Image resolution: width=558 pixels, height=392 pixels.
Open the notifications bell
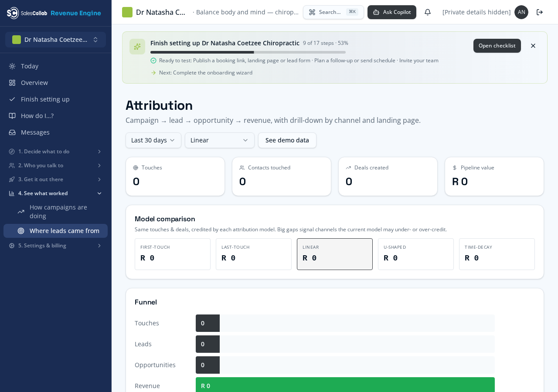click(x=428, y=12)
